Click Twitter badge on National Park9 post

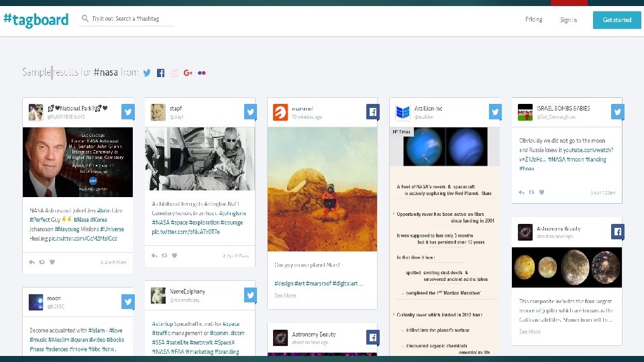(127, 112)
